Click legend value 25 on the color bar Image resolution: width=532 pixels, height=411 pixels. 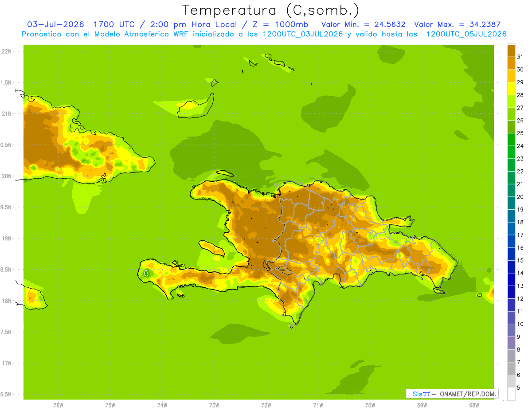tap(520, 133)
